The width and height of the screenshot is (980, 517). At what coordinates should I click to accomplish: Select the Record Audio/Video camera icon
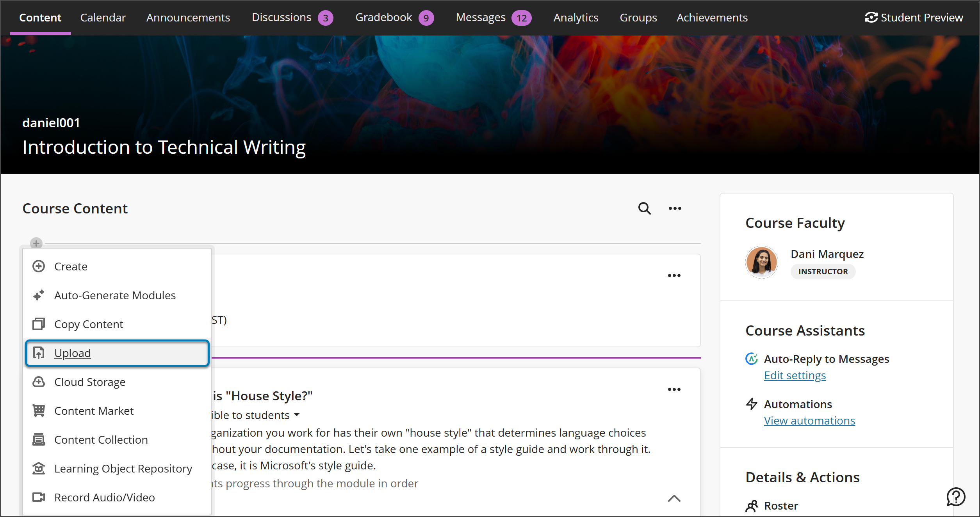[39, 497]
